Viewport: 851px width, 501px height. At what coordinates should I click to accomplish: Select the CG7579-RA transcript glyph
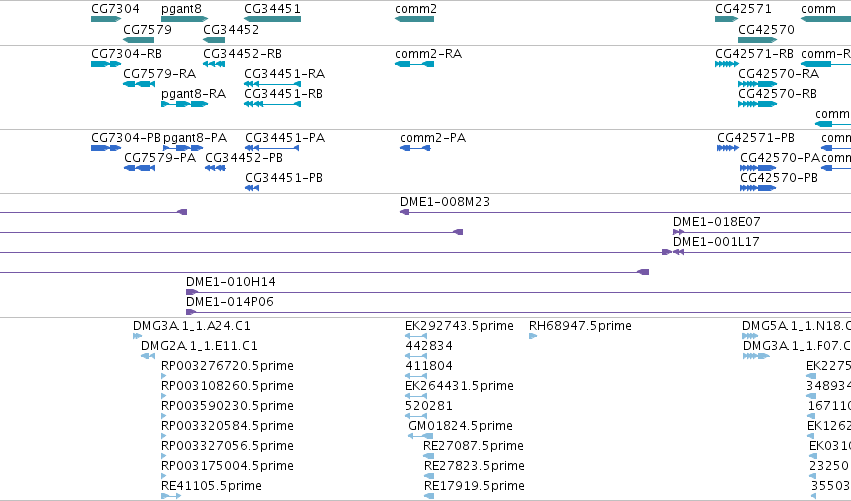click(x=139, y=84)
